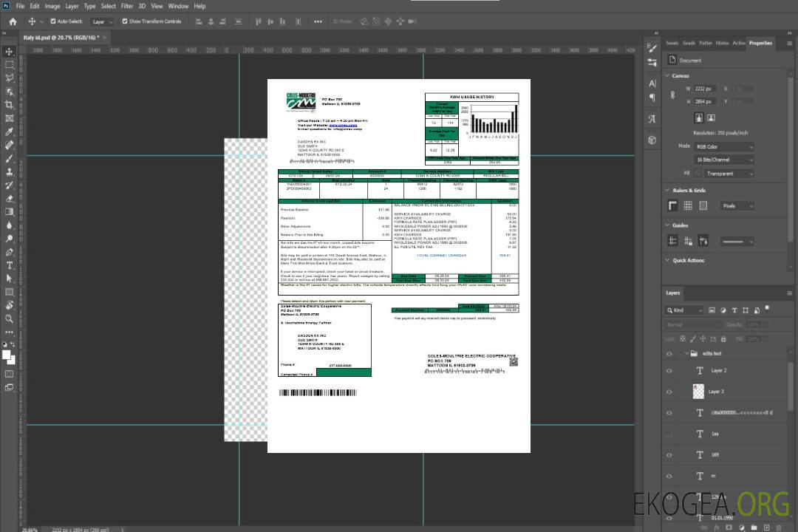The width and height of the screenshot is (798, 532).
Task: Open the Filter menu
Action: click(x=127, y=6)
